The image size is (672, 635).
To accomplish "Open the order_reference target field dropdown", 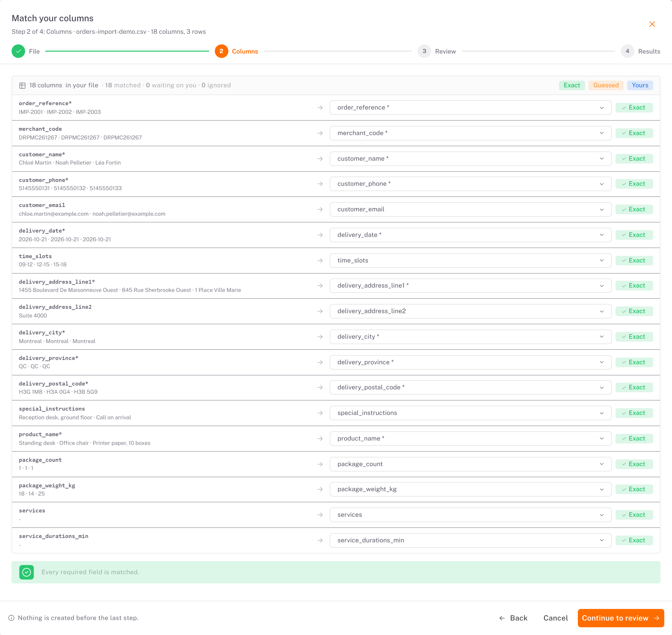I will tap(470, 108).
